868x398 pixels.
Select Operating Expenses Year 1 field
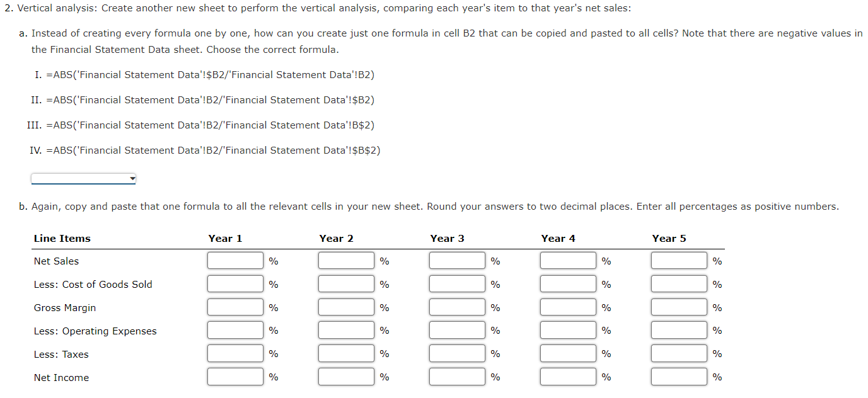click(236, 331)
